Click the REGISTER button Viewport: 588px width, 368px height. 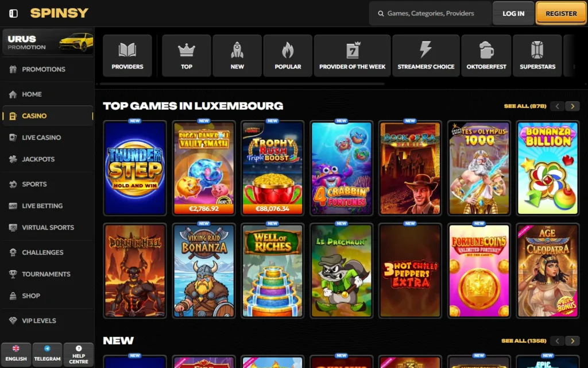561,13
